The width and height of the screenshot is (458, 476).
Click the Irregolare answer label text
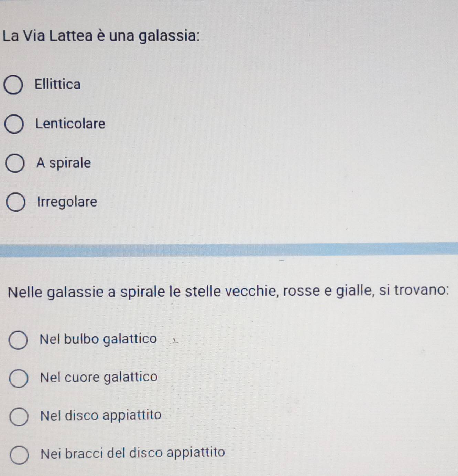pos(67,202)
